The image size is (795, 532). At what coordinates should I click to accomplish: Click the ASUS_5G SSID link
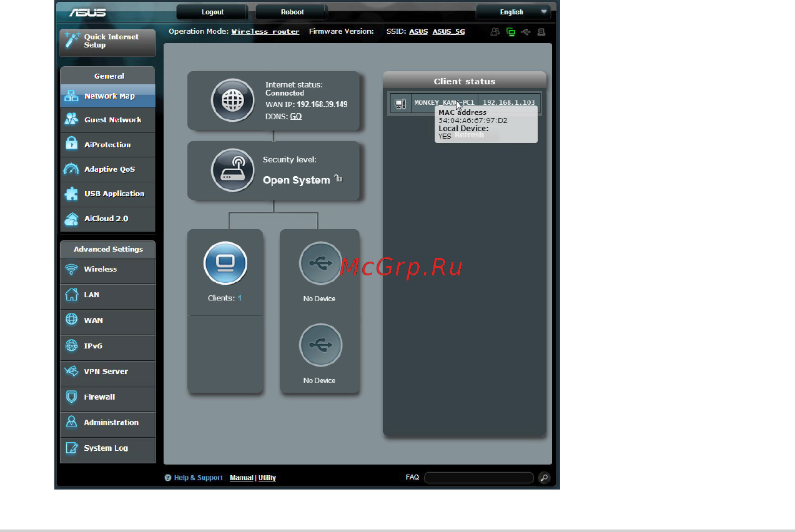(448, 31)
